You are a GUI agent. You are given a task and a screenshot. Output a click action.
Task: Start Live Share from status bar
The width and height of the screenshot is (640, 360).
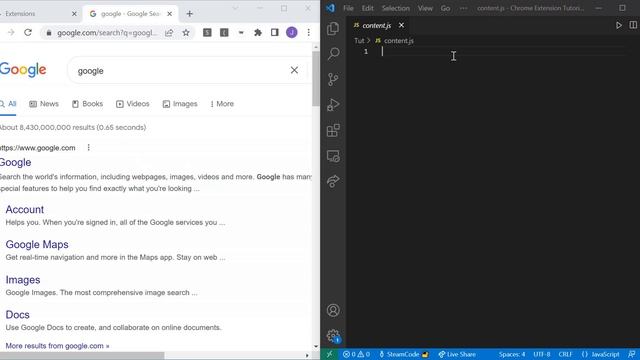pos(457,354)
